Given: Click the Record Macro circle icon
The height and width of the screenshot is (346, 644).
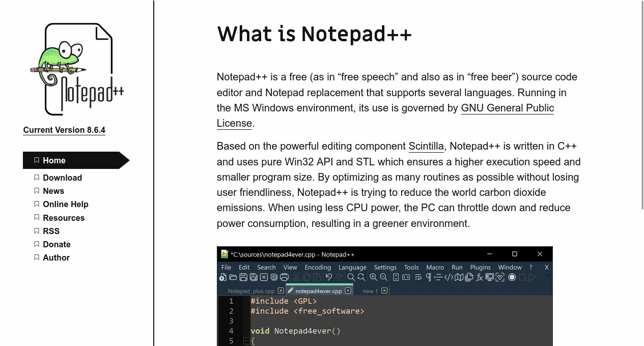Looking at the screenshot, I should coord(512,277).
